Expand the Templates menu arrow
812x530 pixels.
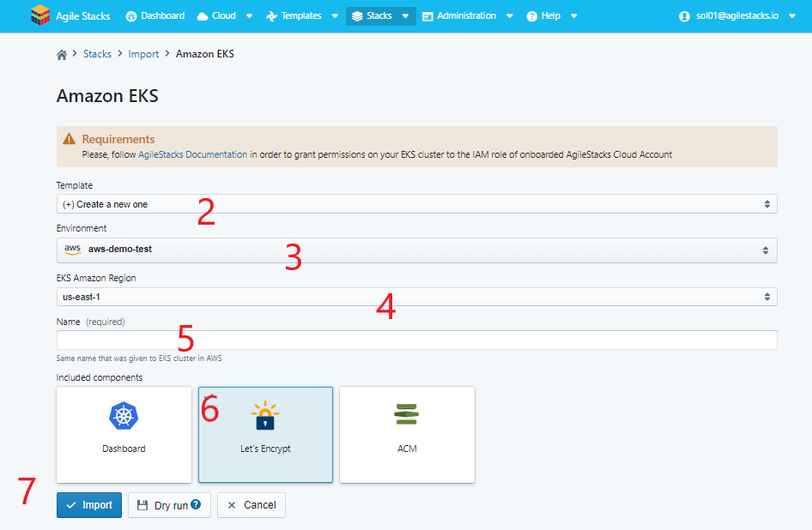click(x=335, y=16)
